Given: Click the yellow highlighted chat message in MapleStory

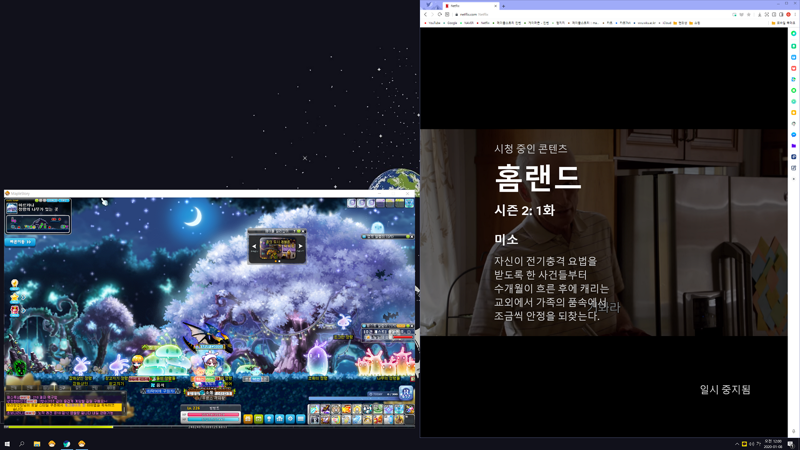Looking at the screenshot, I should pyautogui.click(x=64, y=407).
